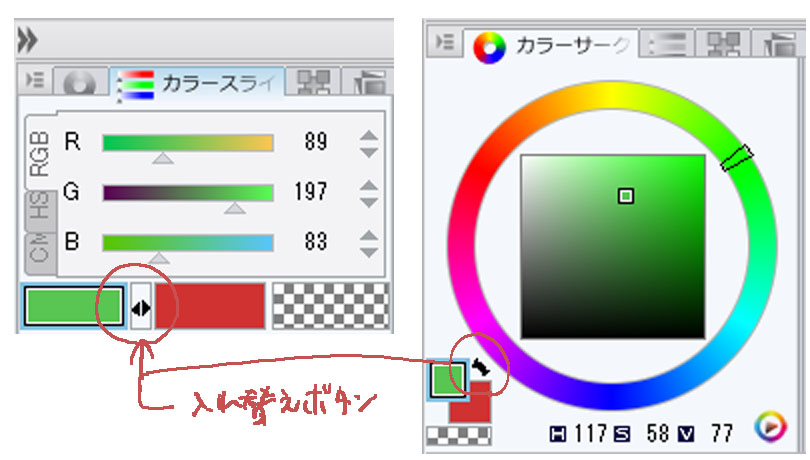Screen dimensions: 810x460
Task: Open the Color Slider palette menu icon
Action: click(35, 80)
